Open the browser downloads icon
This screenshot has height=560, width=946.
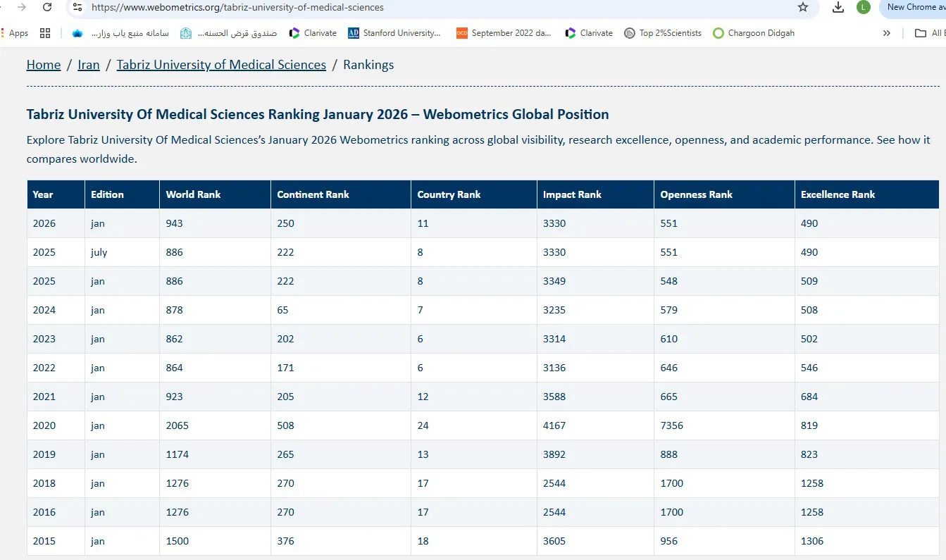838,7
